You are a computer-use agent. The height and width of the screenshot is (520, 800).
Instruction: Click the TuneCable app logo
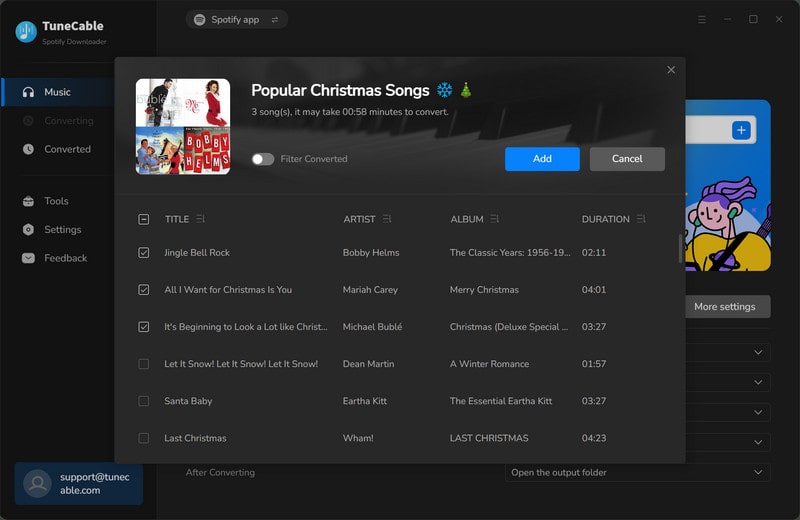click(x=26, y=32)
